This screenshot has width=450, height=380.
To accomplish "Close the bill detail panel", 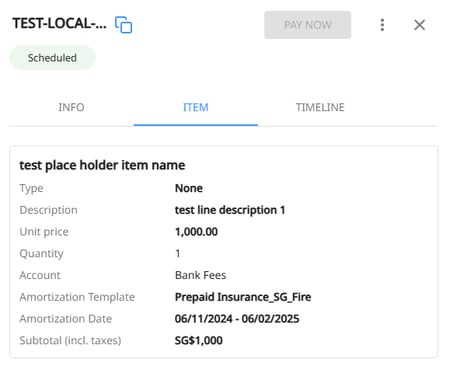I will (419, 25).
